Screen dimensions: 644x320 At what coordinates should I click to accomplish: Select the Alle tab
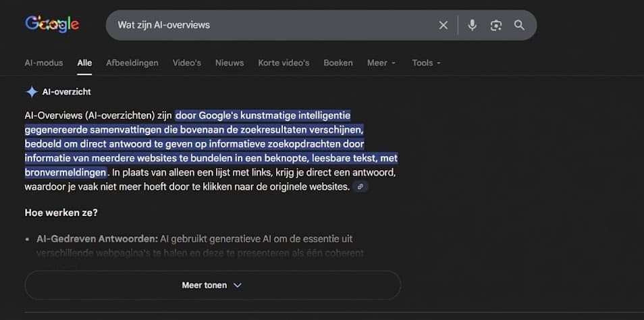coord(84,63)
